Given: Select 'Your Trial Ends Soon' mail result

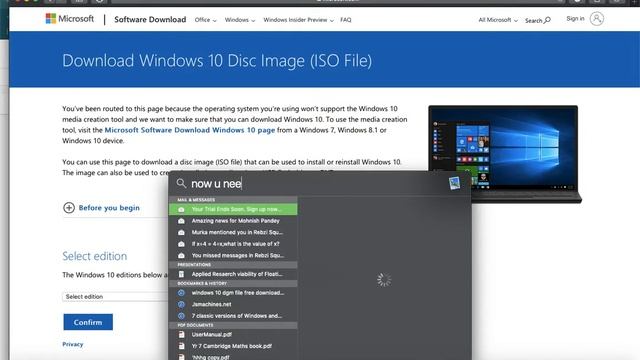Looking at the screenshot, I should click(x=233, y=209).
